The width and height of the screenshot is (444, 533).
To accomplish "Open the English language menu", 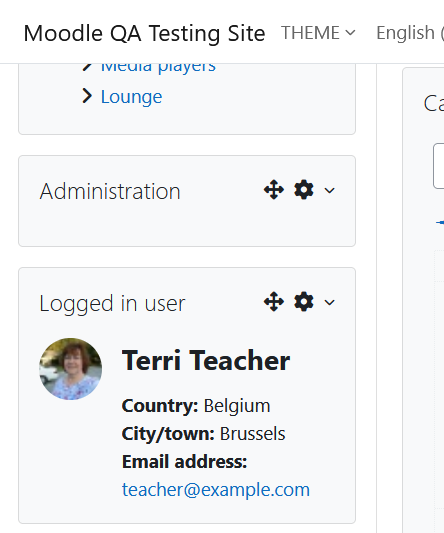I will (x=410, y=33).
